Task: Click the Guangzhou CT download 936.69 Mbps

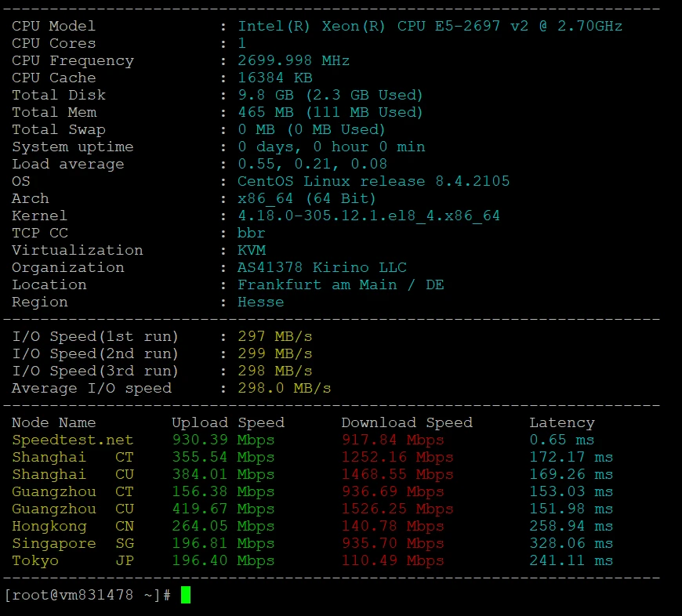Action: click(393, 491)
